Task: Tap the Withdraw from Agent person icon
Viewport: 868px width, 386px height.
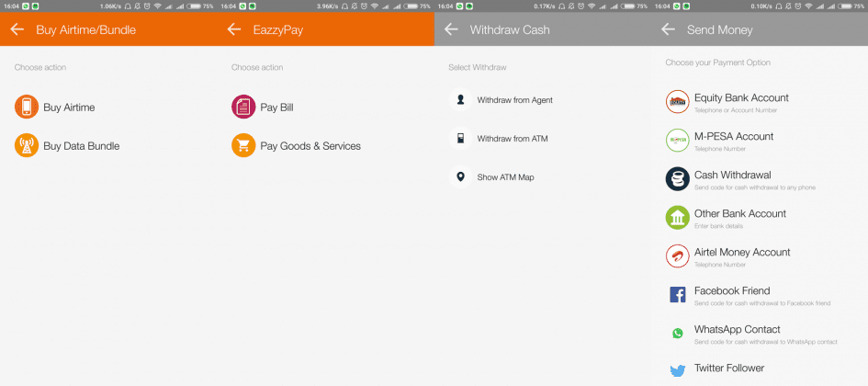Action: (460, 99)
